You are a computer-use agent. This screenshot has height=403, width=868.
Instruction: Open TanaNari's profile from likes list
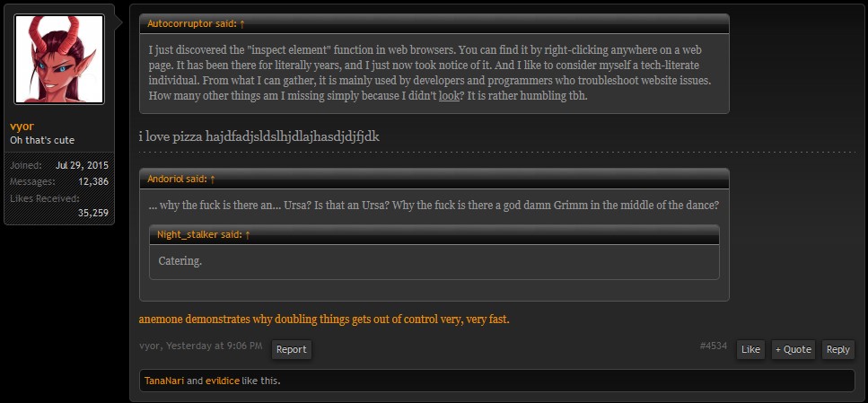point(164,381)
